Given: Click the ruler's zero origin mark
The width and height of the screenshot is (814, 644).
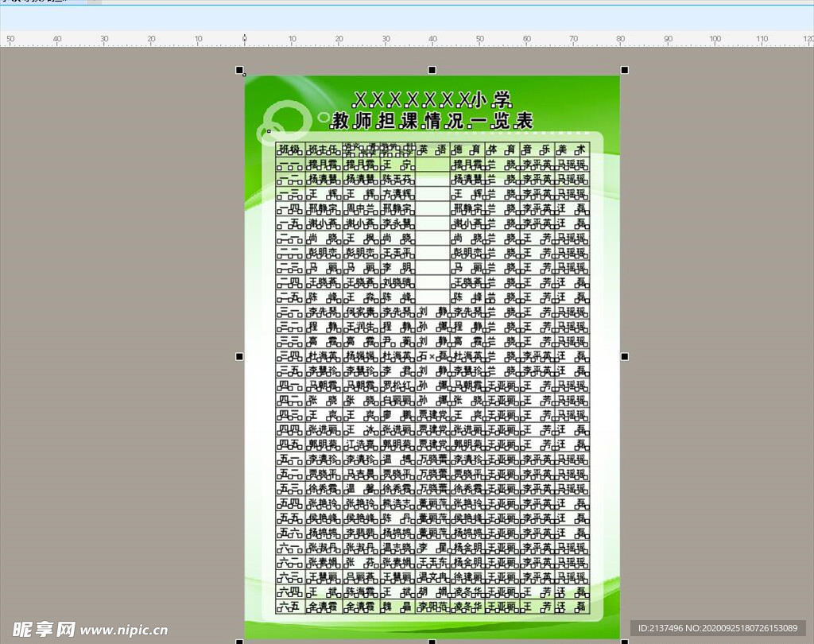Looking at the screenshot, I should pos(245,39).
